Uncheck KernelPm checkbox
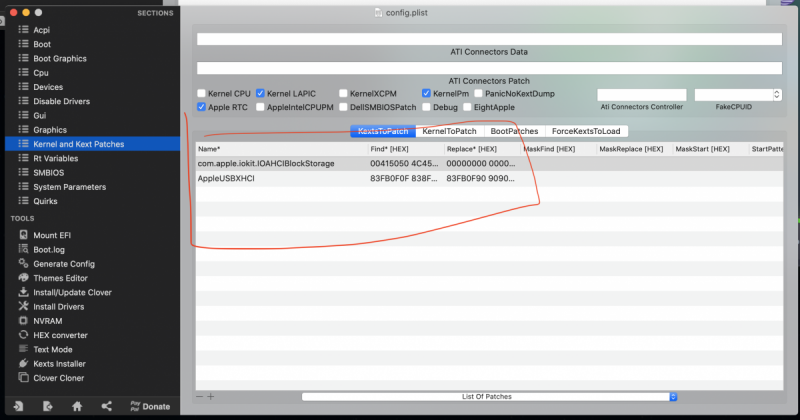The height and width of the screenshot is (420, 800). (x=426, y=93)
